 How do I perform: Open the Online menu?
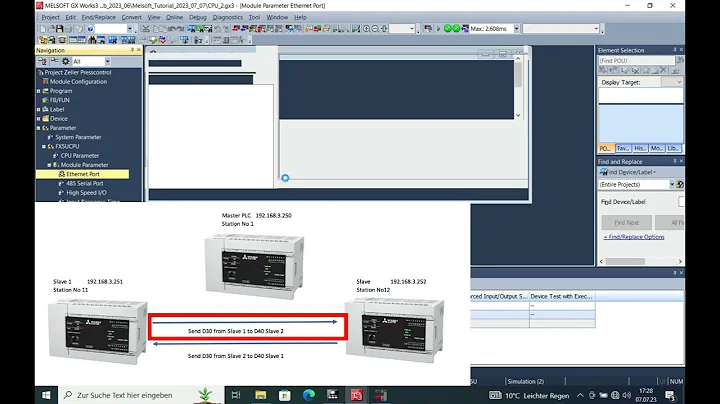pos(174,17)
